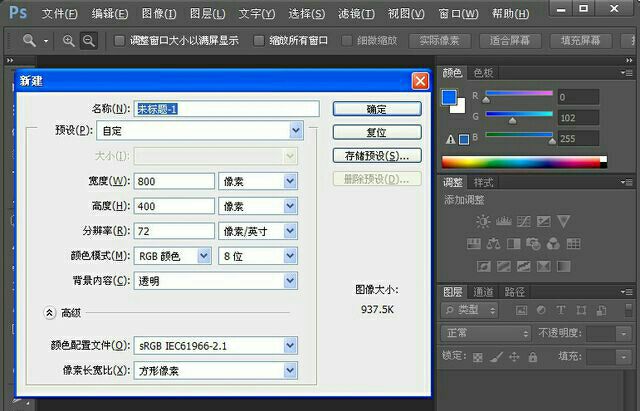Add a Color Balance adjustment (scales icon)
The height and width of the screenshot is (411, 640).
point(495,244)
